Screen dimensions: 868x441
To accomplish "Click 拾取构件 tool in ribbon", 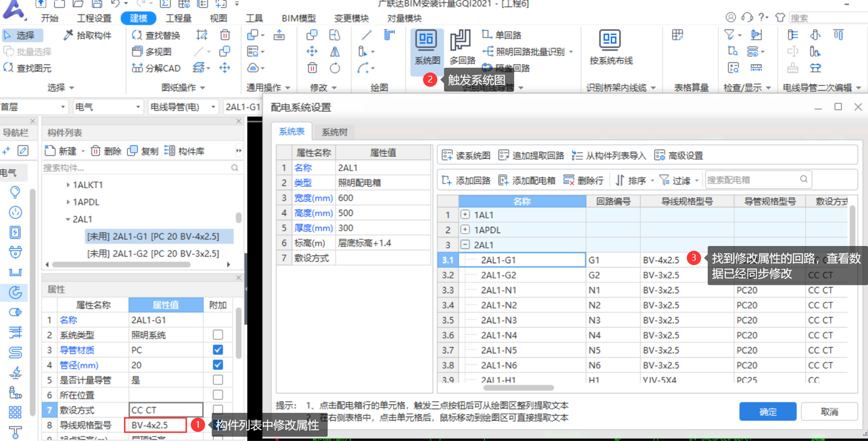I will [x=87, y=35].
